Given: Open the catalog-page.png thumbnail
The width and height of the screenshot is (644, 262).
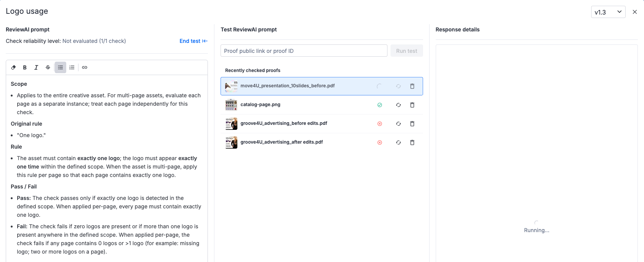Looking at the screenshot, I should [x=231, y=105].
